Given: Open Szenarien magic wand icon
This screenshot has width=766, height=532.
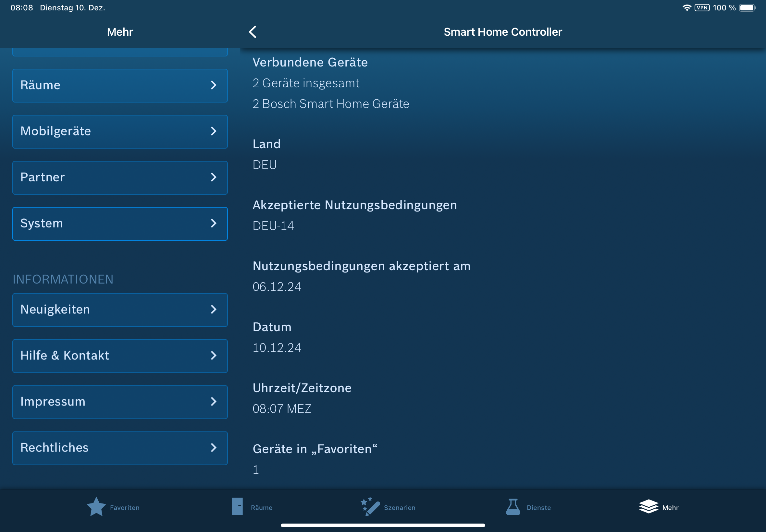Looking at the screenshot, I should point(370,507).
